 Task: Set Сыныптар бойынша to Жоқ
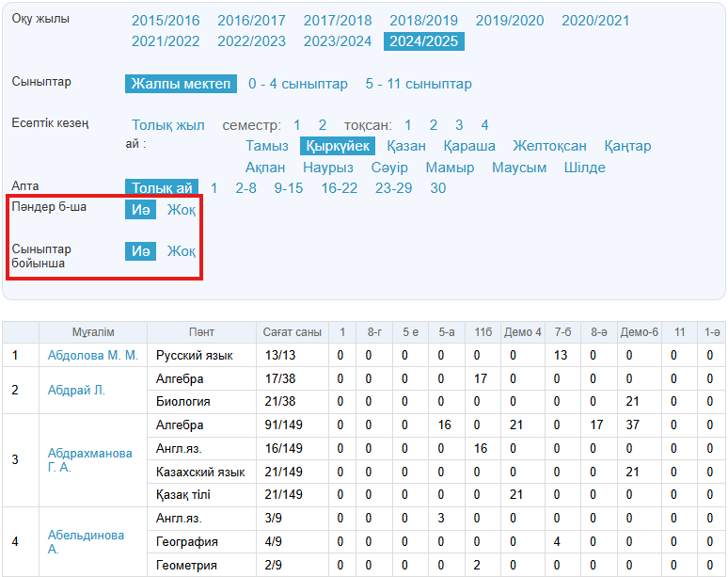tap(182, 251)
